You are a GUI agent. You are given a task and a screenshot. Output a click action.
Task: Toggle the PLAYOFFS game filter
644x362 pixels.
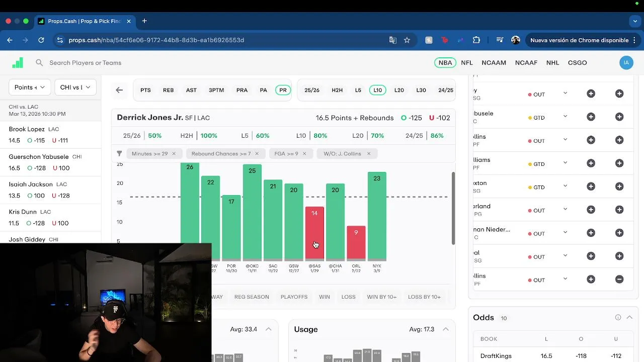[294, 297]
